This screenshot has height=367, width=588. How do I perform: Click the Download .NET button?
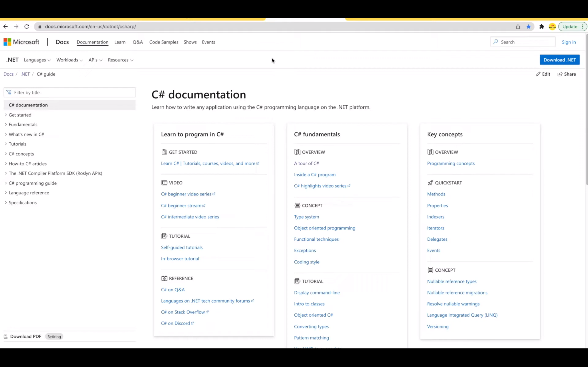(x=559, y=60)
